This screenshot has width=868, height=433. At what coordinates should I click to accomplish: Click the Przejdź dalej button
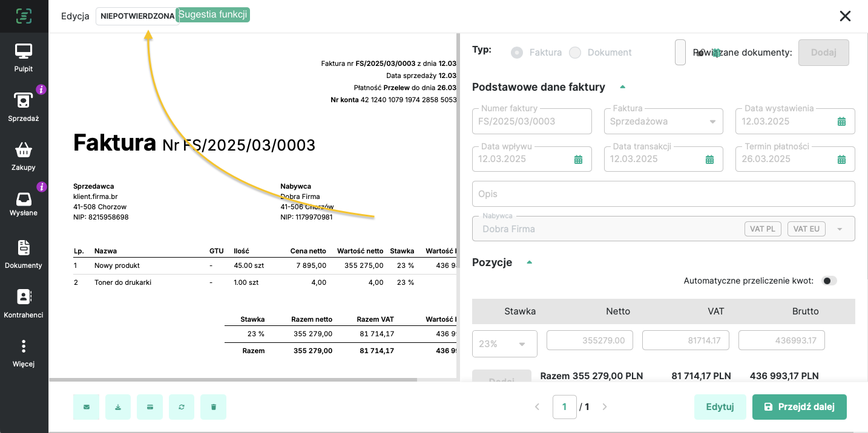[799, 407]
